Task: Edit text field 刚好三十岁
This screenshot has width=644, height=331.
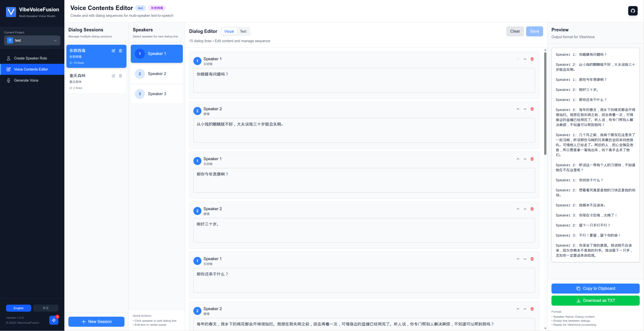Action: pyautogui.click(x=364, y=230)
